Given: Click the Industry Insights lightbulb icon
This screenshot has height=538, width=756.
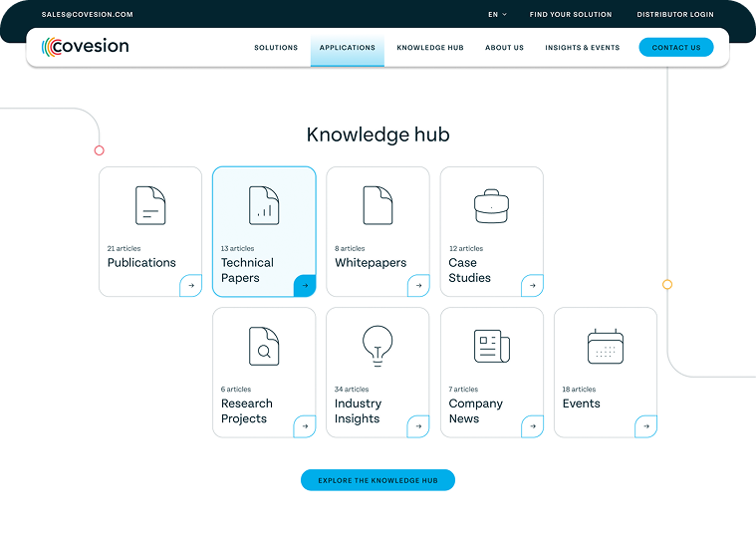Looking at the screenshot, I should point(378,346).
